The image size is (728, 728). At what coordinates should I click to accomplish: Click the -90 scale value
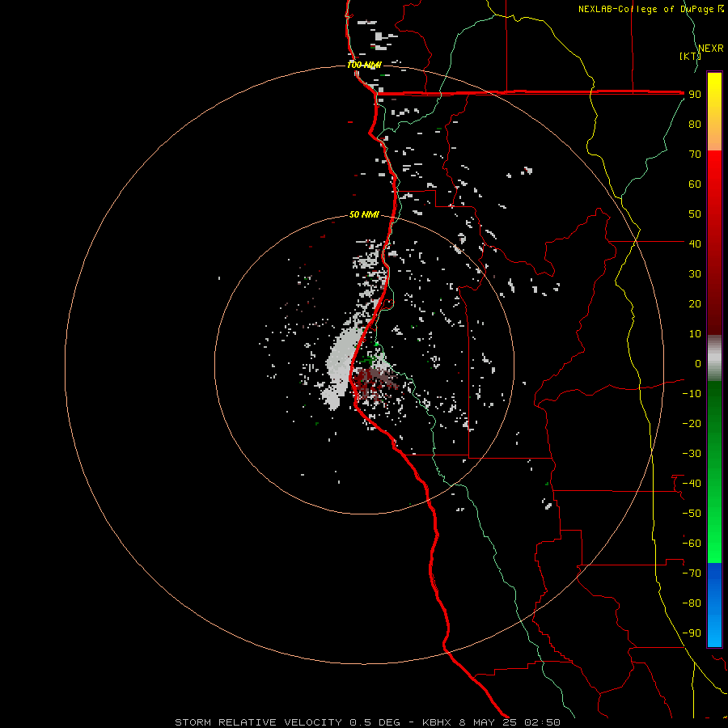pyautogui.click(x=692, y=633)
